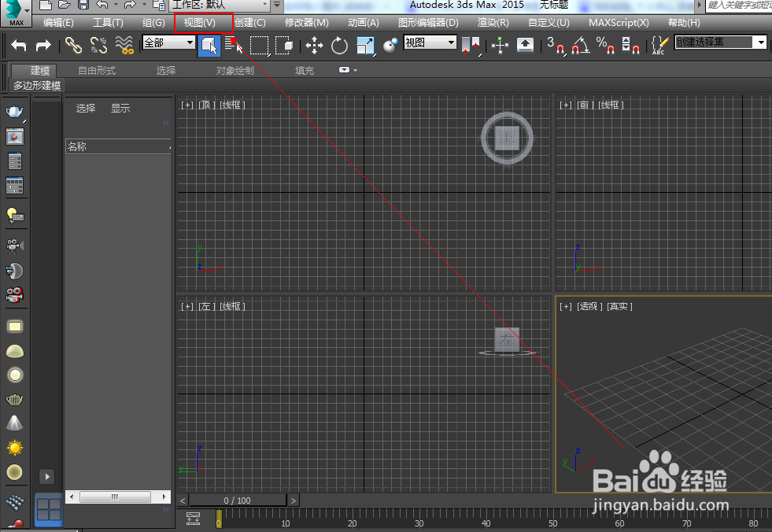
Task: Click the yellow sun light icon
Action: [15, 448]
